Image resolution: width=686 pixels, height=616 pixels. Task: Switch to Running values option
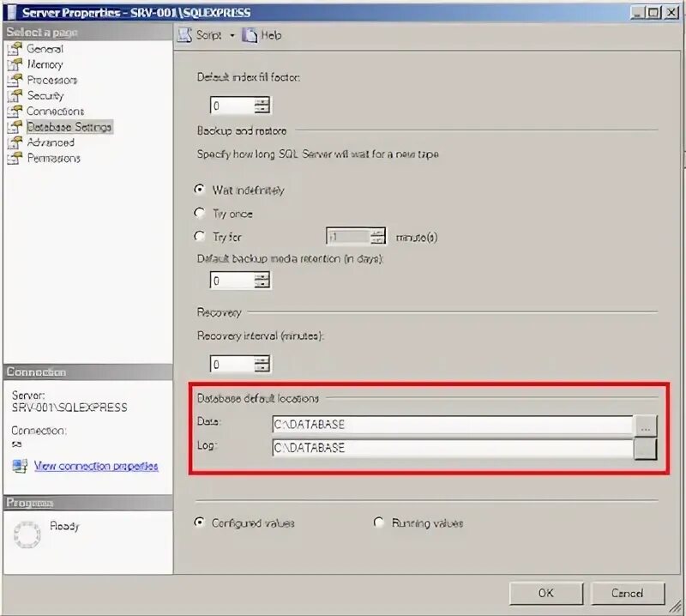click(x=379, y=522)
